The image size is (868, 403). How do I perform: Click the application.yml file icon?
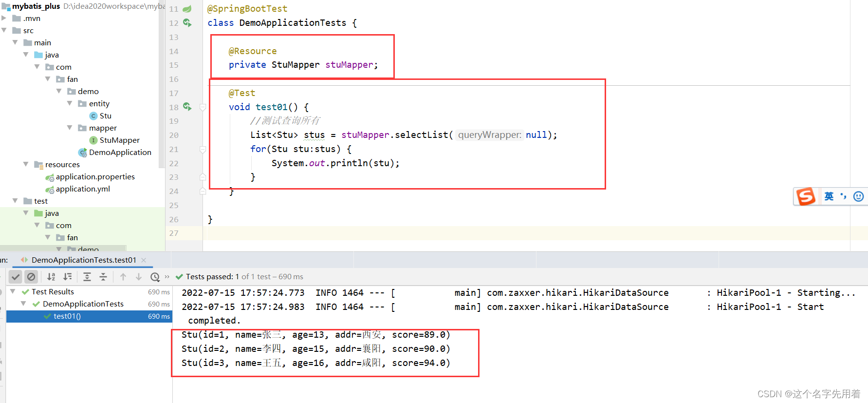50,189
